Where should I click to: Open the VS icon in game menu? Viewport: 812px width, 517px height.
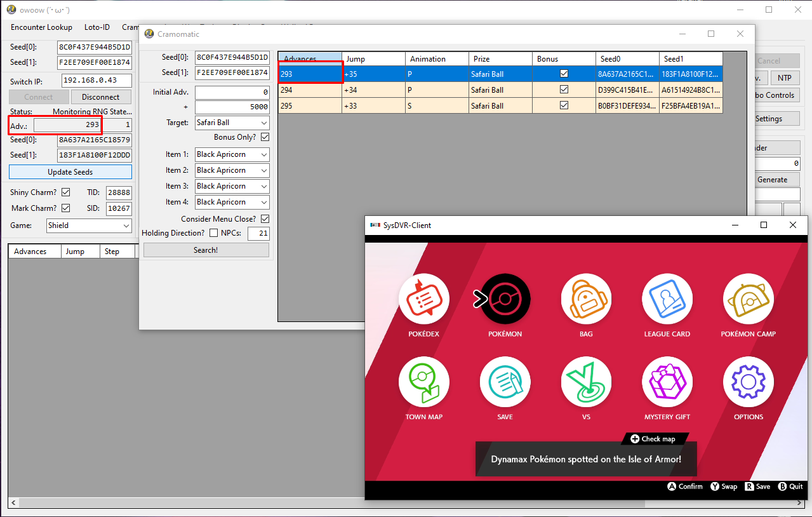tap(587, 382)
